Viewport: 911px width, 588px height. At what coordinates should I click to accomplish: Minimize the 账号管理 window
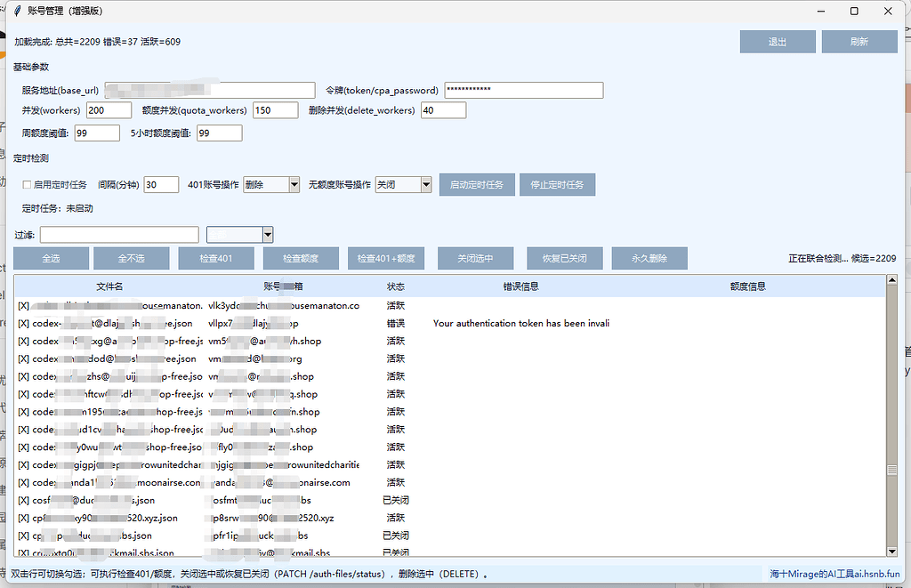(821, 11)
